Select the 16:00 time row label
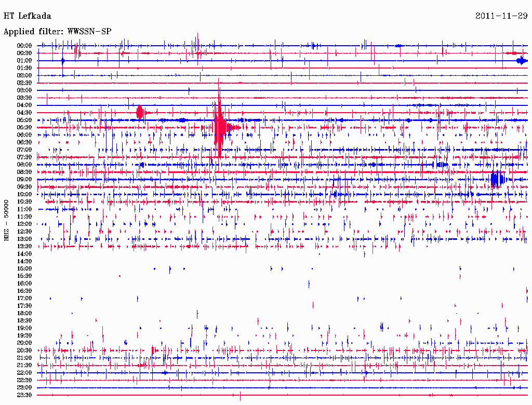Viewport: 532px width, 405px height. tap(24, 283)
